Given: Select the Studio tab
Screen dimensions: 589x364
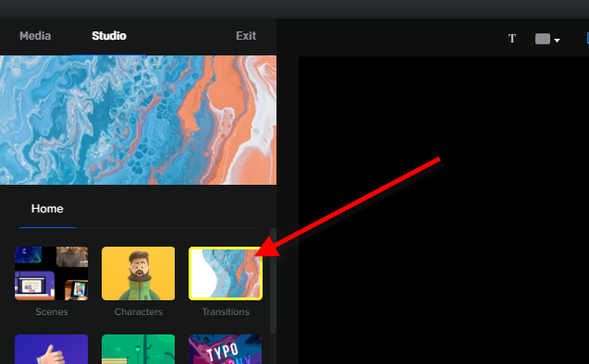Looking at the screenshot, I should click(109, 36).
